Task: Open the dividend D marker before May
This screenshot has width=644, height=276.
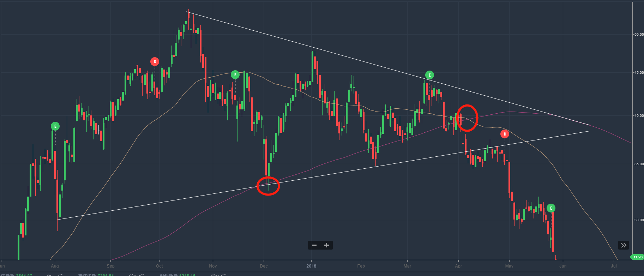Action: 505,134
